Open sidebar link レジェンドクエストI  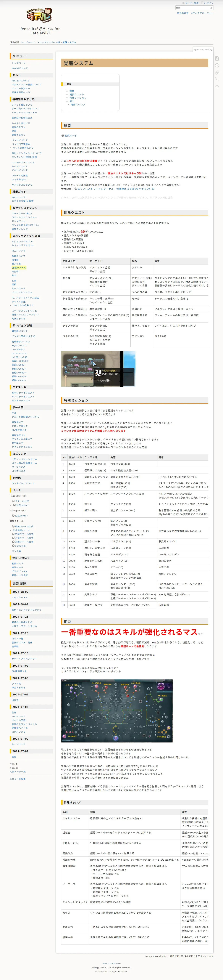22,242
